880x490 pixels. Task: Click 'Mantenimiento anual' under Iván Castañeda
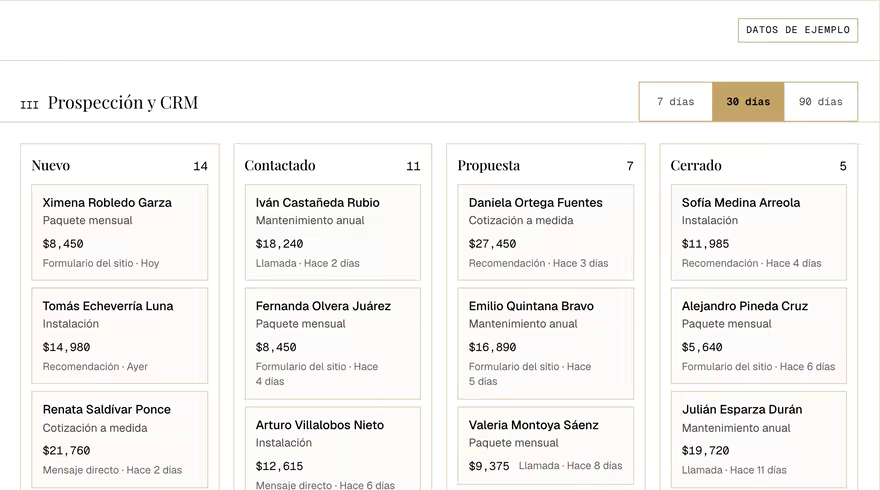click(310, 221)
